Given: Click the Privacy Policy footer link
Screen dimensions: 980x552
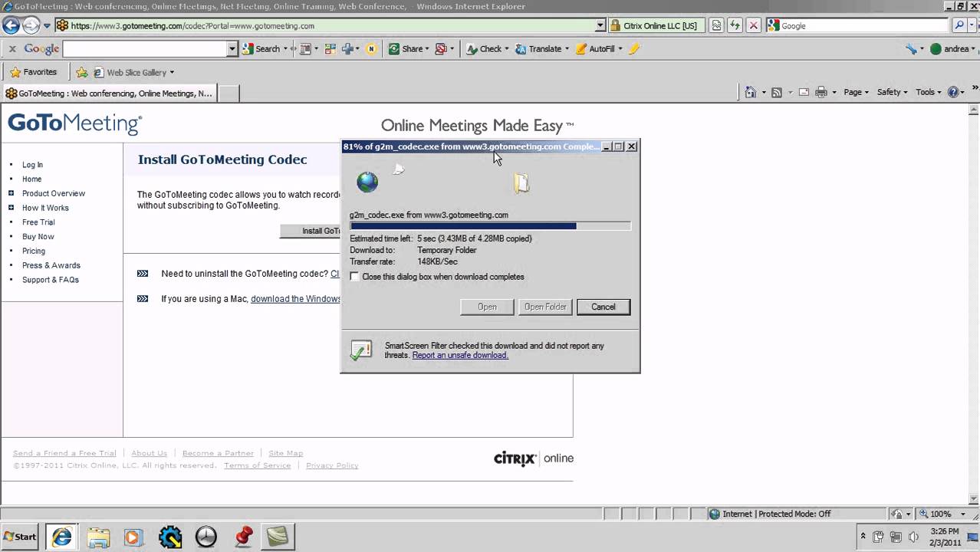Looking at the screenshot, I should [x=332, y=465].
